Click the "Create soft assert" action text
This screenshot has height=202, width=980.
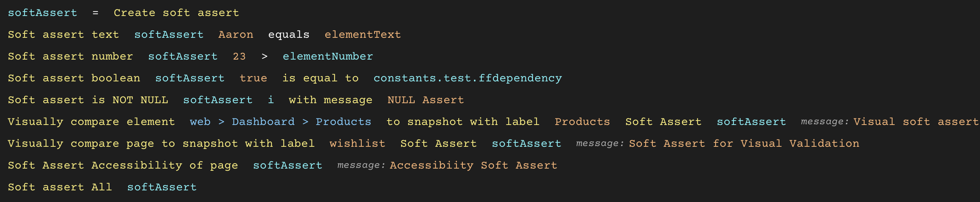click(176, 13)
